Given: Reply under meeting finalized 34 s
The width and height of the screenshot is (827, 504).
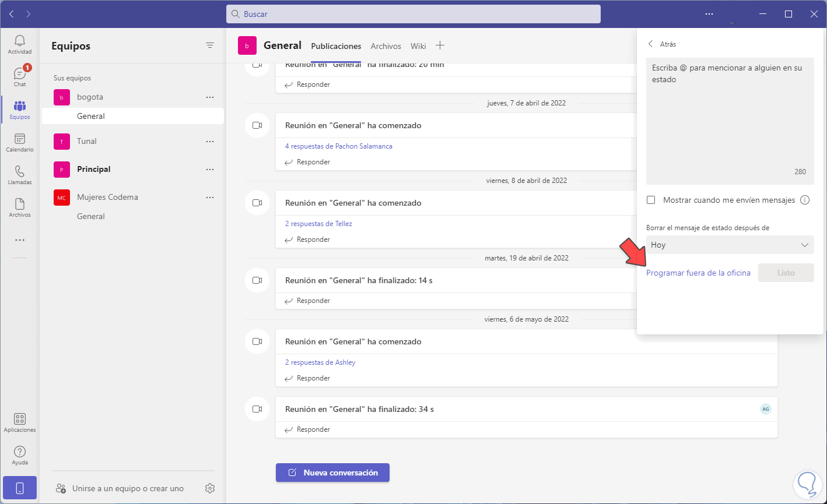Looking at the screenshot, I should (x=307, y=429).
